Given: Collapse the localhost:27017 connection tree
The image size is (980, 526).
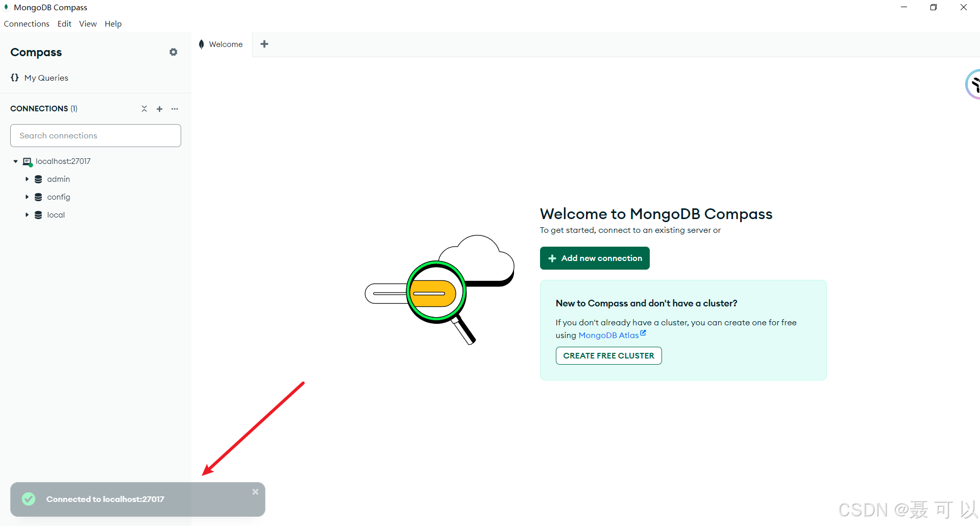Looking at the screenshot, I should tap(15, 161).
